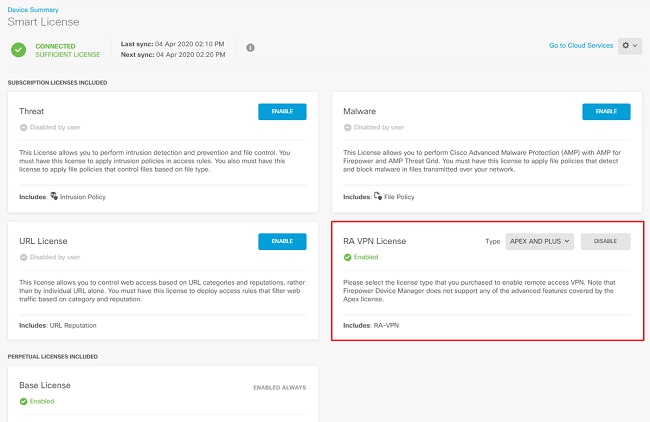This screenshot has width=650, height=422.
Task: Click the sync info icon
Action: (x=250, y=47)
